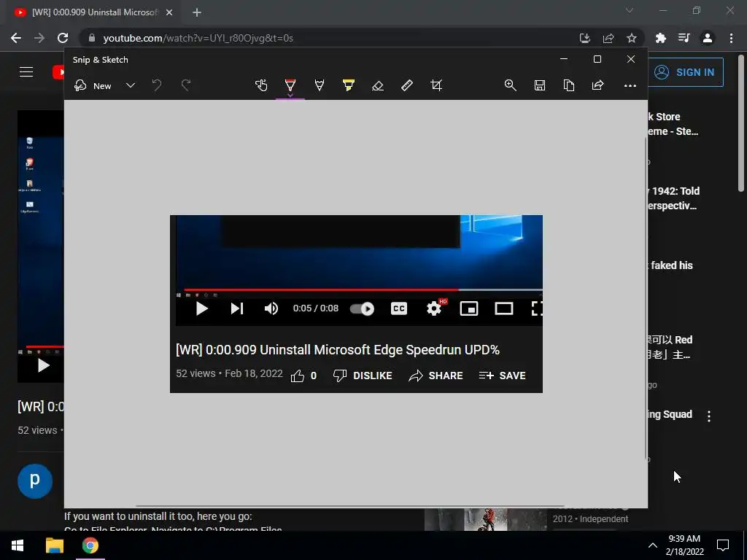This screenshot has width=747, height=560.
Task: Toggle Touch Writing tool
Action: point(261,86)
